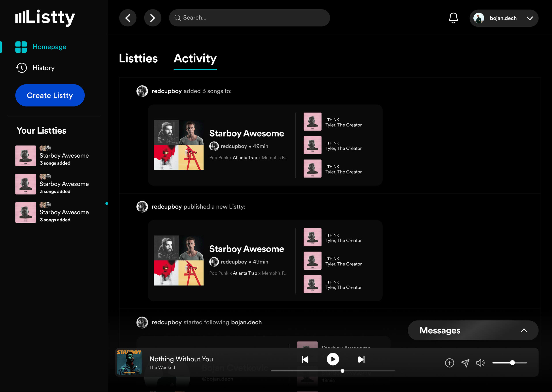Mute audio with the speaker icon
Screen dimensions: 552x392
tap(480, 363)
